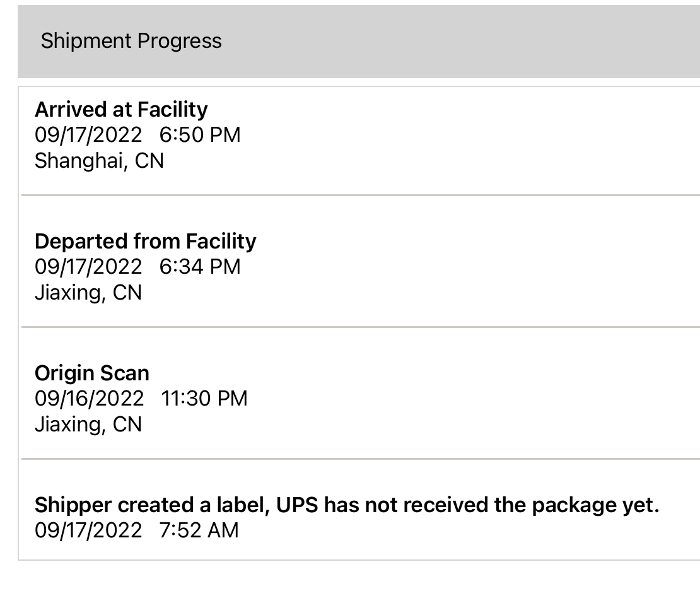Click the divider line directly above Origin Scan

359,327
